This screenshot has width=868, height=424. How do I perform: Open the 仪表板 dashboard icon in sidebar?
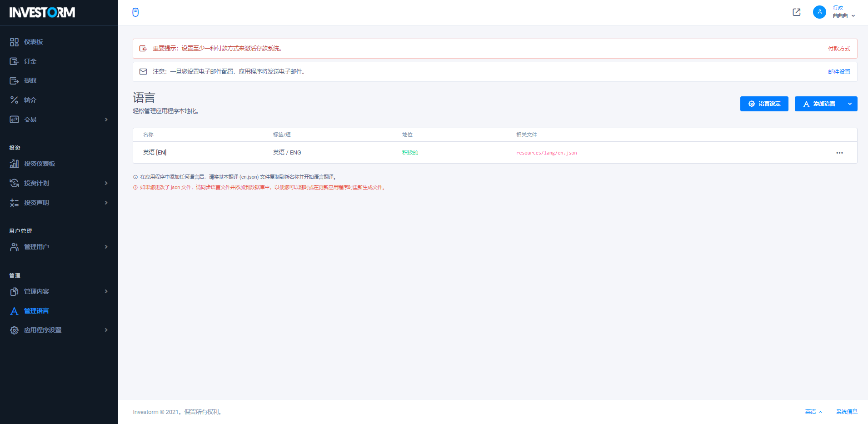pyautogui.click(x=15, y=42)
